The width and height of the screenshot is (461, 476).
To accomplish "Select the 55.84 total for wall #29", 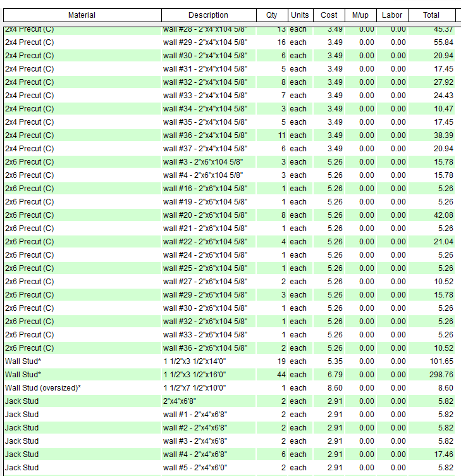I will click(x=443, y=42).
